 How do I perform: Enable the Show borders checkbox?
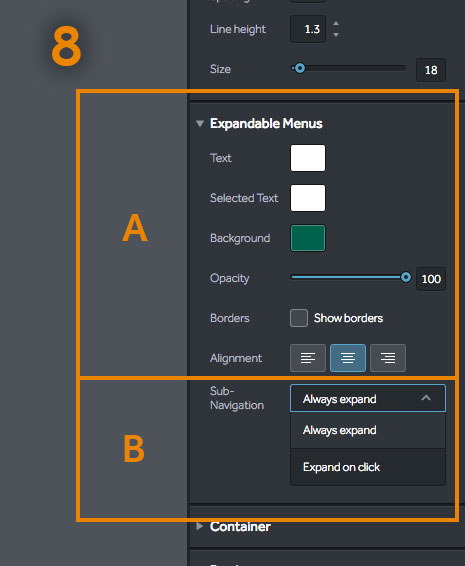(x=299, y=318)
